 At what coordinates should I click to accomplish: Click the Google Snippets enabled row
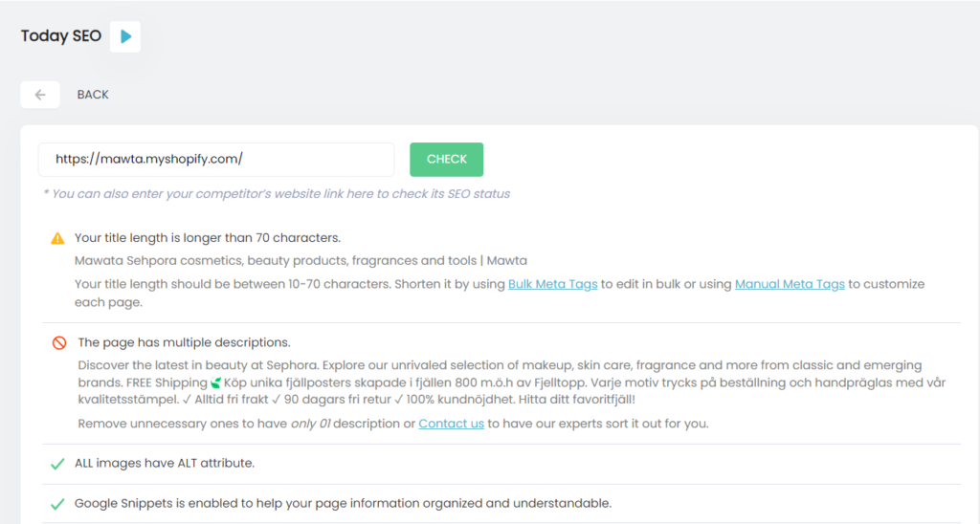pyautogui.click(x=501, y=503)
